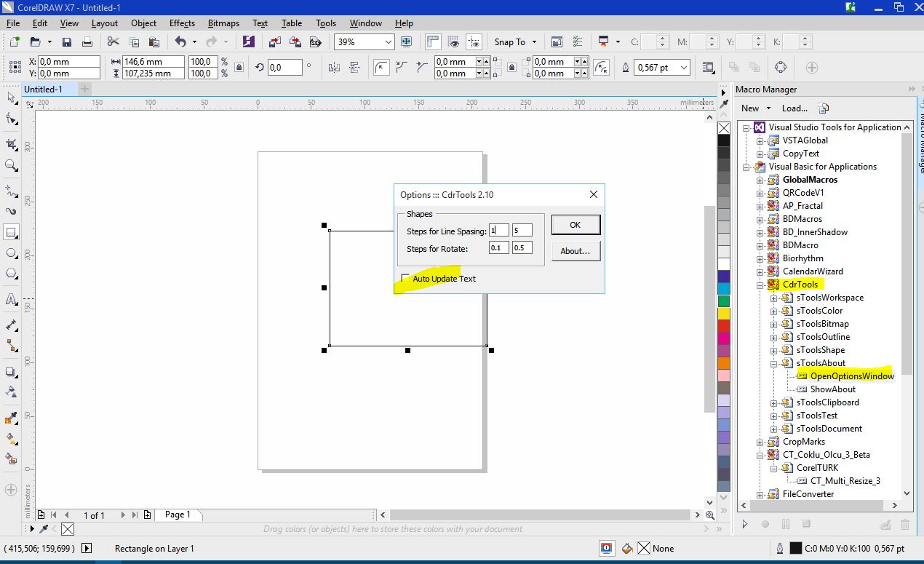Click the Undo arrow icon
Screen dimensions: 924x564
[180, 42]
